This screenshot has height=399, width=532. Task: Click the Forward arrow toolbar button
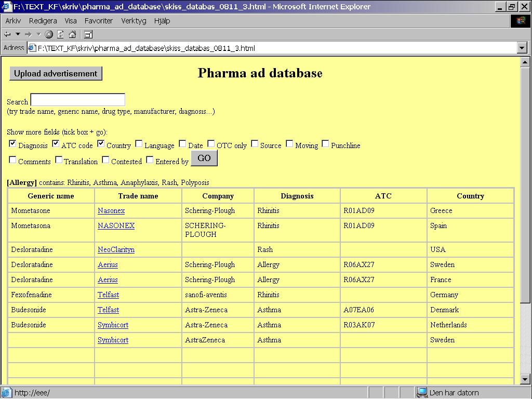[x=28, y=34]
